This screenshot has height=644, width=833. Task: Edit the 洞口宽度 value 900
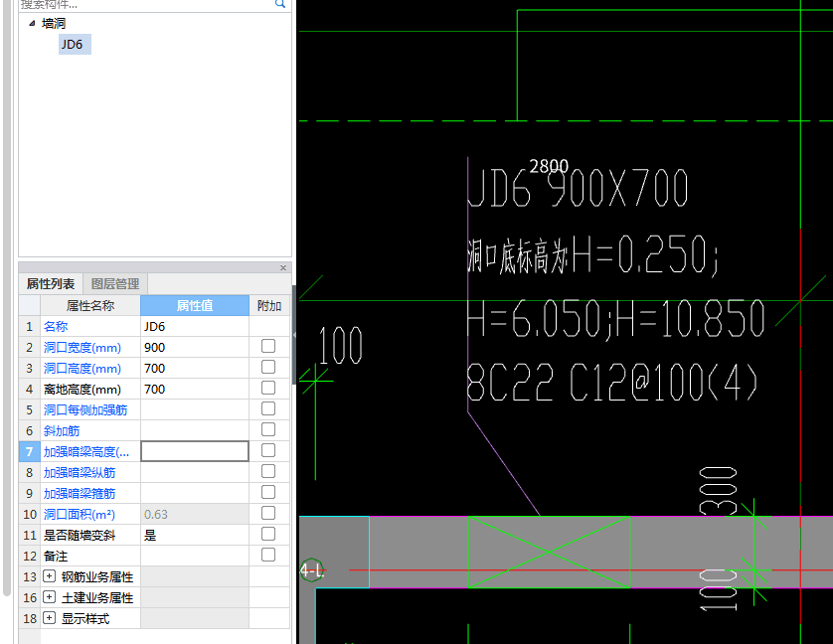tap(195, 347)
